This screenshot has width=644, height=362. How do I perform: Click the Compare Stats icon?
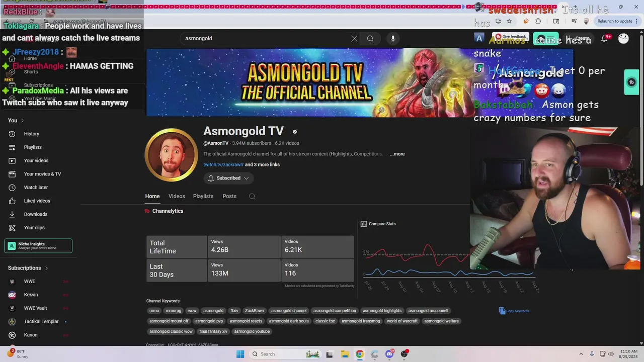tap(364, 224)
